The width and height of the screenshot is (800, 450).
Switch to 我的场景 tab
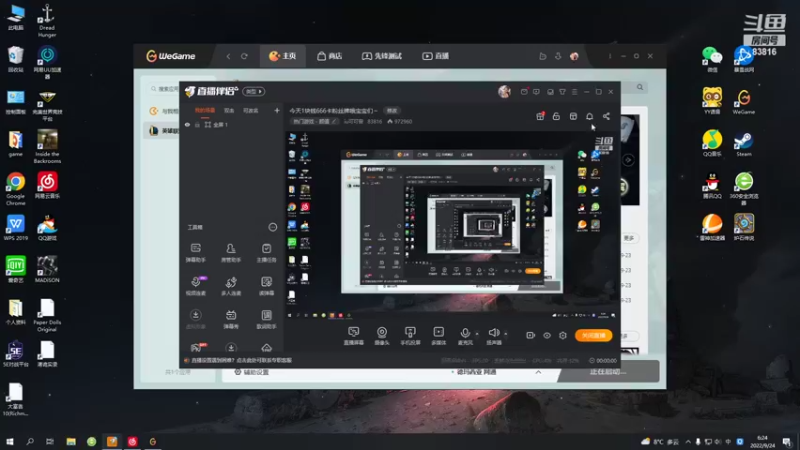pyautogui.click(x=205, y=110)
